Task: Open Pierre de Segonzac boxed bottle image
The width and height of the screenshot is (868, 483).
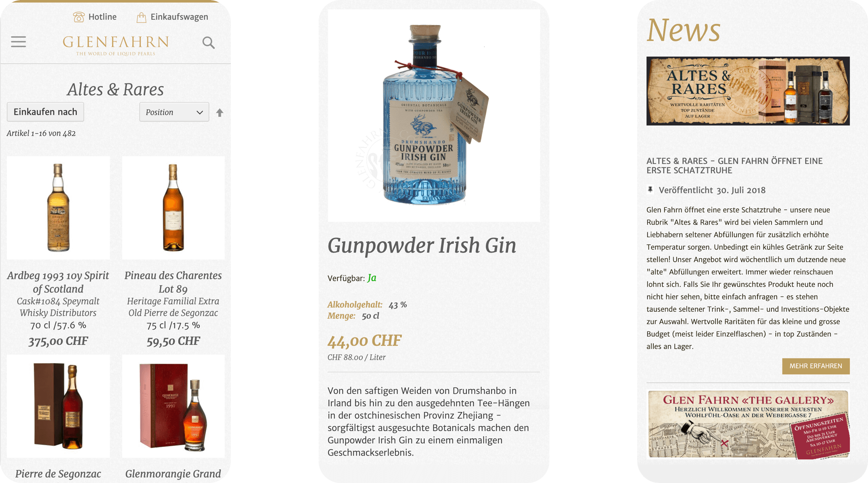Action: [58, 406]
